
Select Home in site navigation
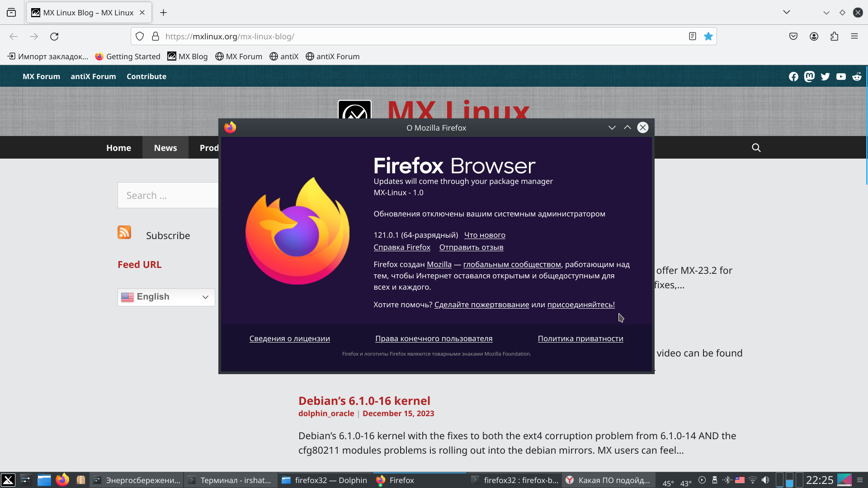pyautogui.click(x=118, y=148)
